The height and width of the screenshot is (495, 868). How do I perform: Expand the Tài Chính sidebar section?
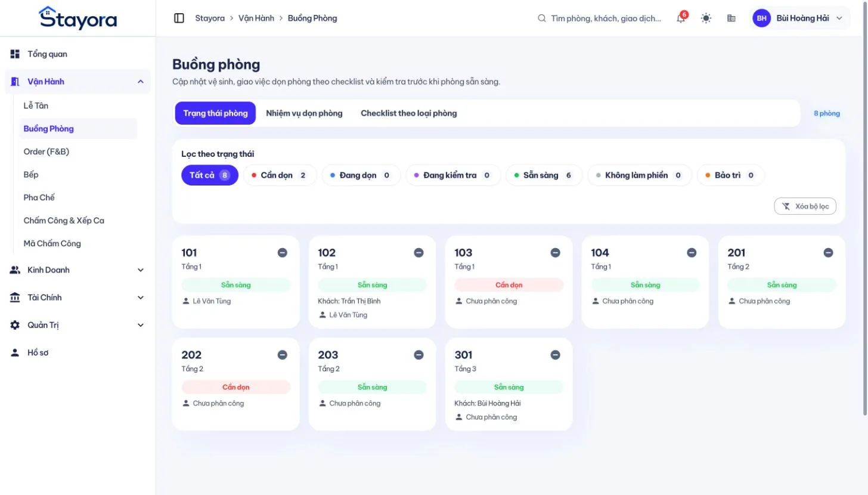coord(77,298)
